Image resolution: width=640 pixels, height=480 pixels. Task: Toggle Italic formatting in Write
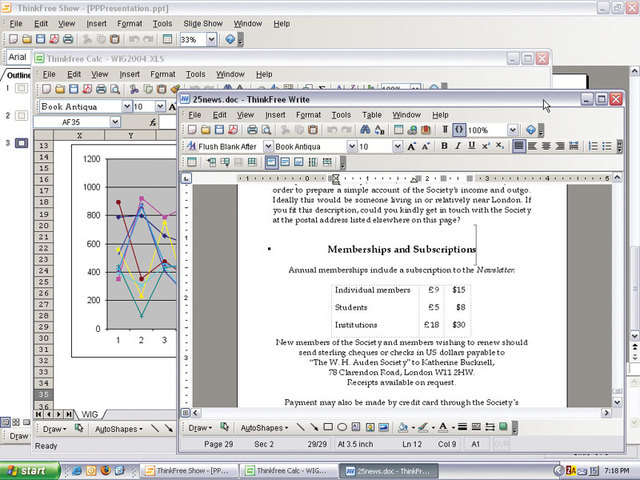coord(458,146)
